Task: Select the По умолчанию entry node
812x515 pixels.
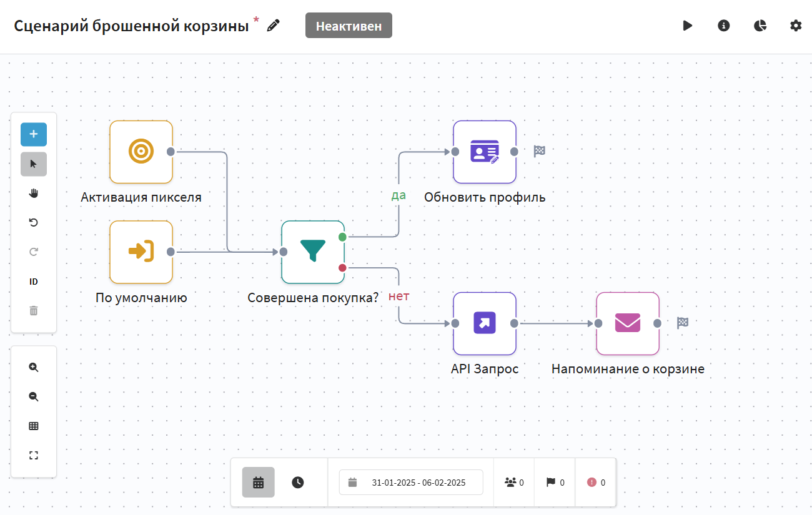Action: coord(141,252)
